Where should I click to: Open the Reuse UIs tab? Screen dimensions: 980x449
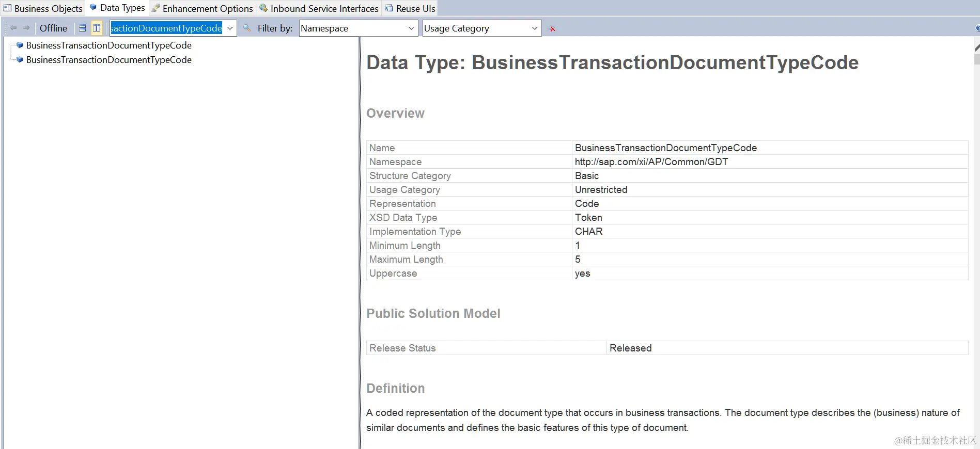coord(410,8)
